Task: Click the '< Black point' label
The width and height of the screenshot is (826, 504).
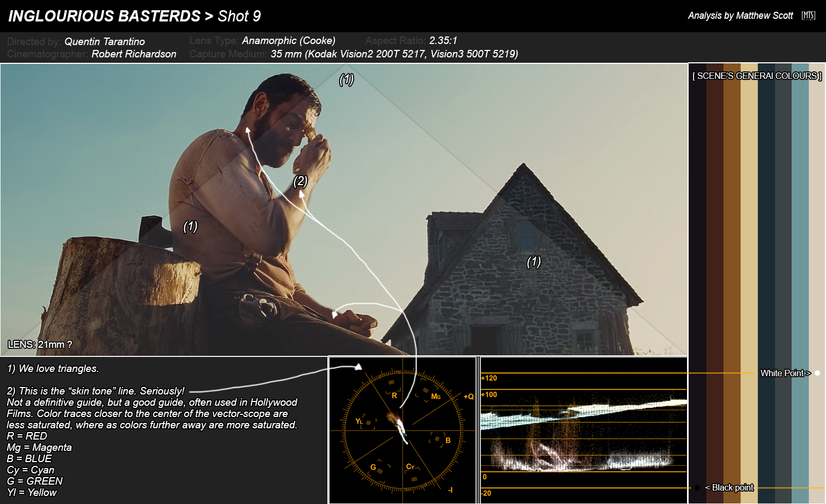Action: pyautogui.click(x=729, y=487)
